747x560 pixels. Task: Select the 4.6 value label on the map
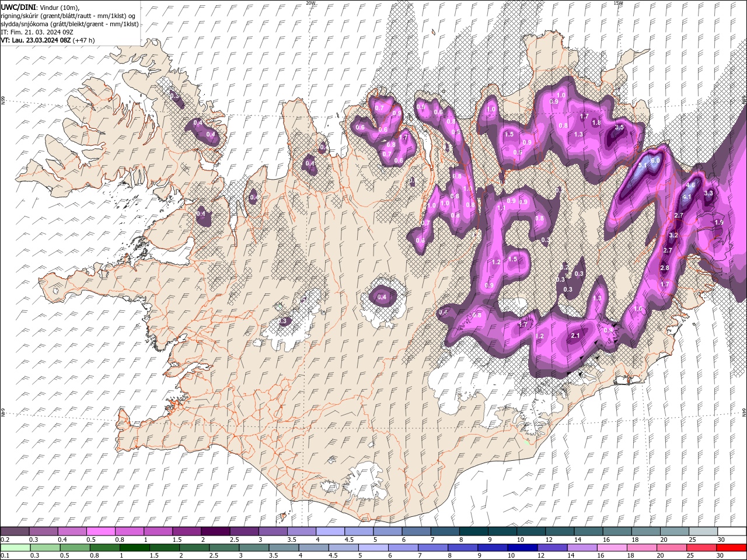[690, 185]
